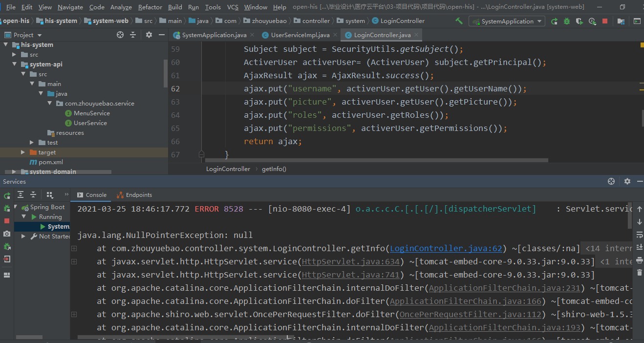Image resolution: width=644 pixels, height=343 pixels.
Task: Take a thread dump with the camera icon
Action: click(x=7, y=234)
